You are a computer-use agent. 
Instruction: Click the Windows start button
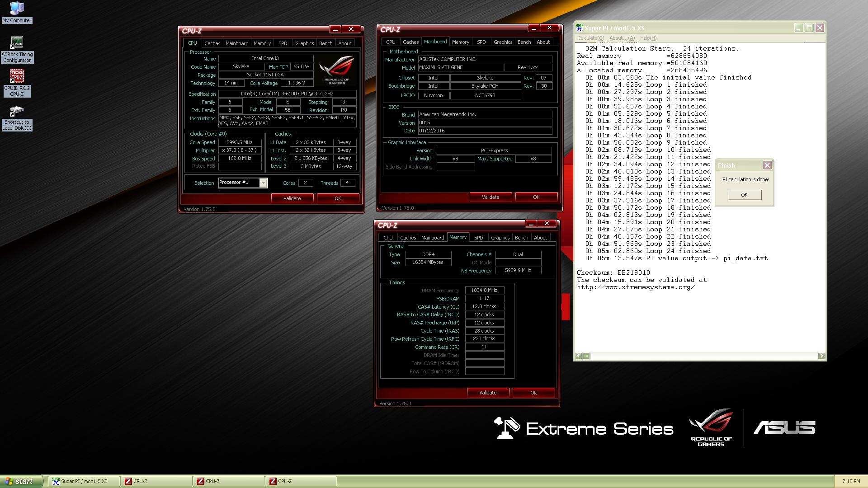pyautogui.click(x=21, y=481)
